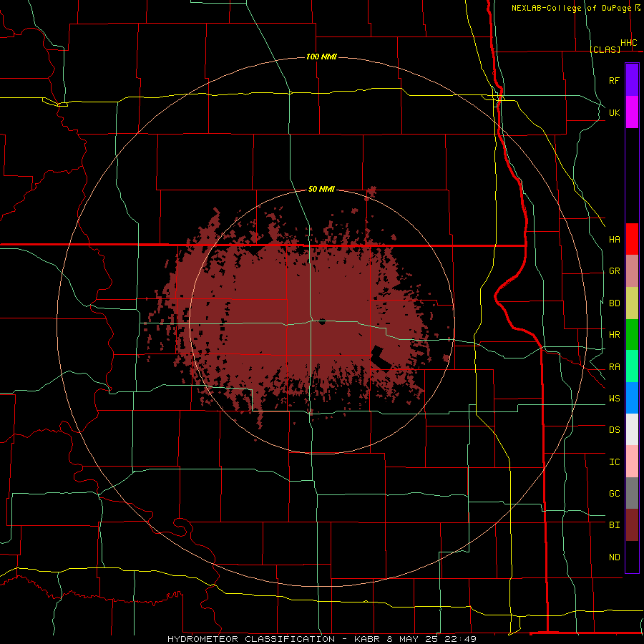Click the purple RF legend color block
Screen dimensions: 644x644
click(x=632, y=80)
